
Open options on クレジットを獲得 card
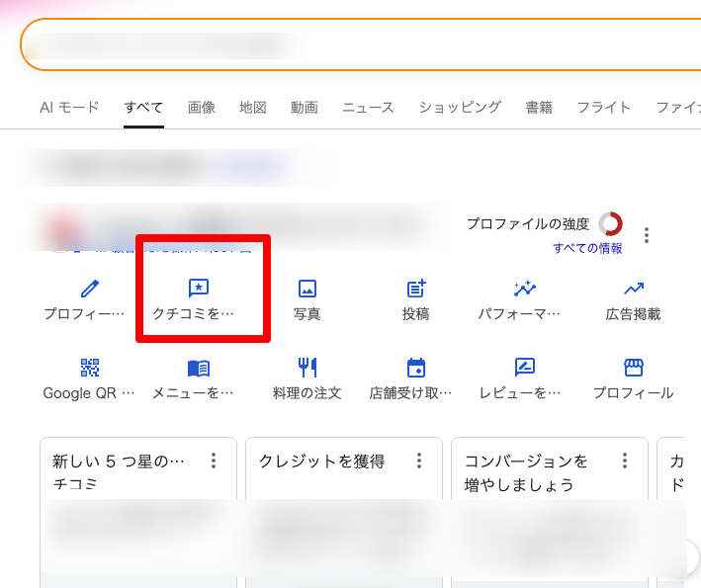[x=419, y=461]
